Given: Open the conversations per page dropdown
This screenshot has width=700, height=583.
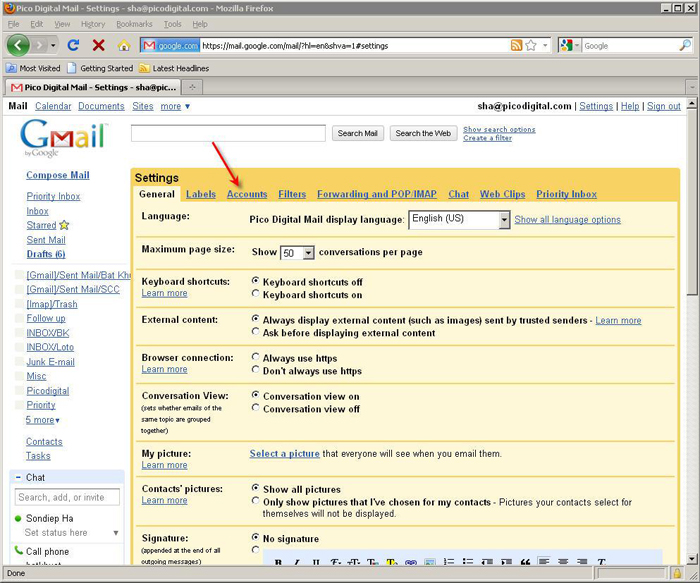Looking at the screenshot, I should coord(297,253).
